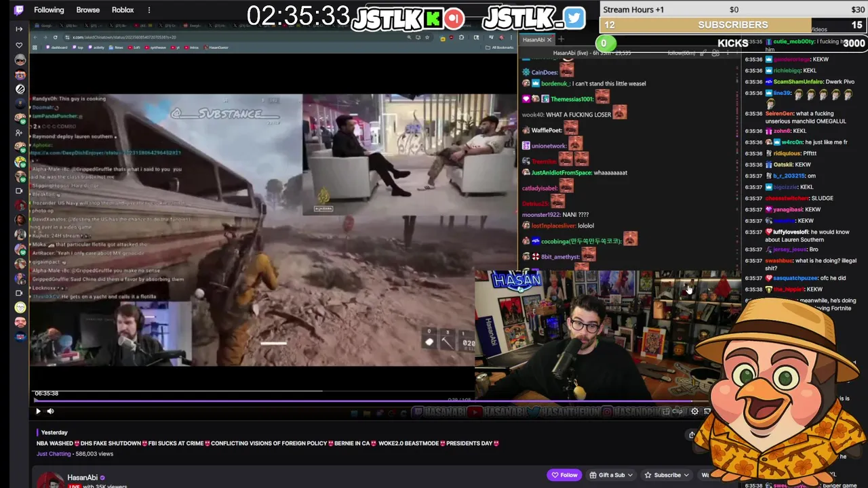Close the HasanAbi chat tab
This screenshot has width=868, height=488.
tap(549, 40)
